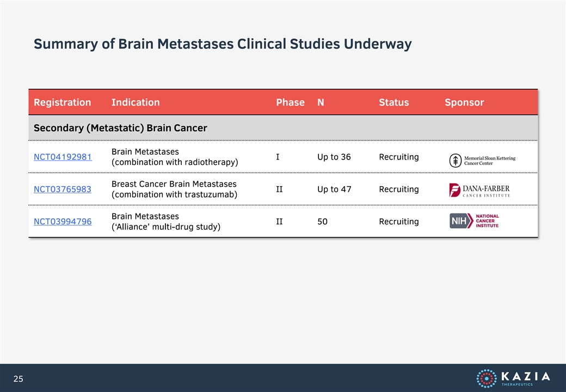
Task: Click the NIH National Cancer Institute logo
Action: [x=474, y=221]
